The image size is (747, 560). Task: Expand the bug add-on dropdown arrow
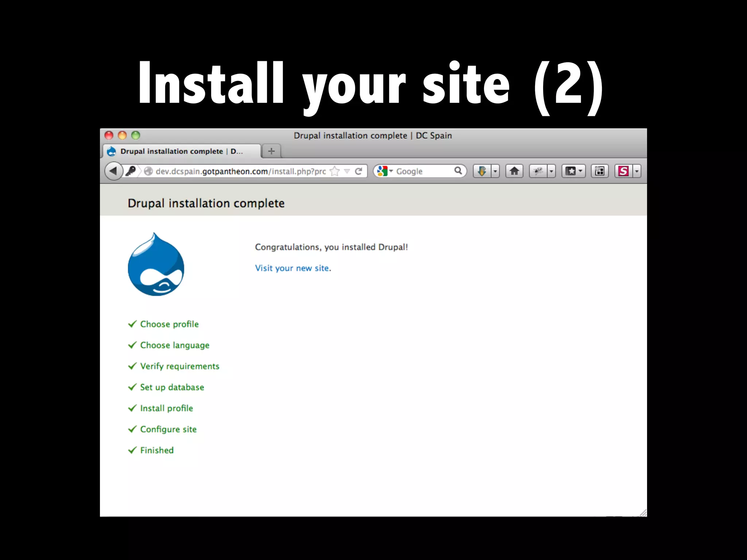(551, 171)
